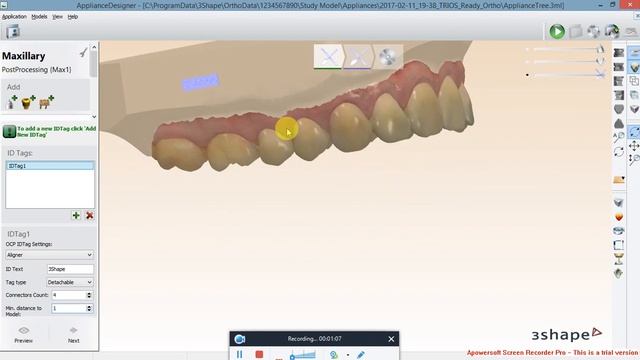
Task: Click the shield-shaped bottom view icon
Action: 619,109
